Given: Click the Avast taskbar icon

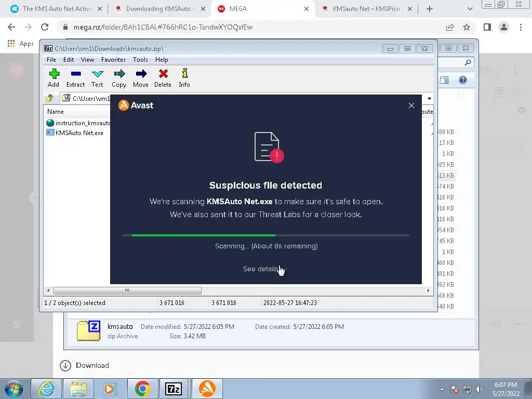Looking at the screenshot, I should click(x=207, y=389).
